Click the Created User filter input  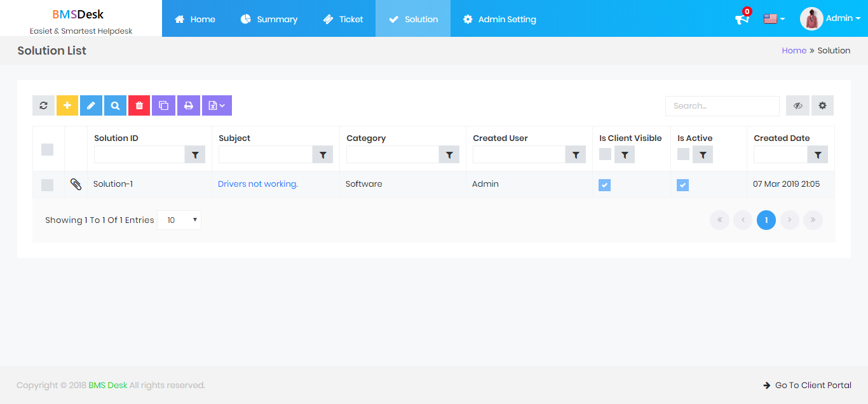coord(519,154)
